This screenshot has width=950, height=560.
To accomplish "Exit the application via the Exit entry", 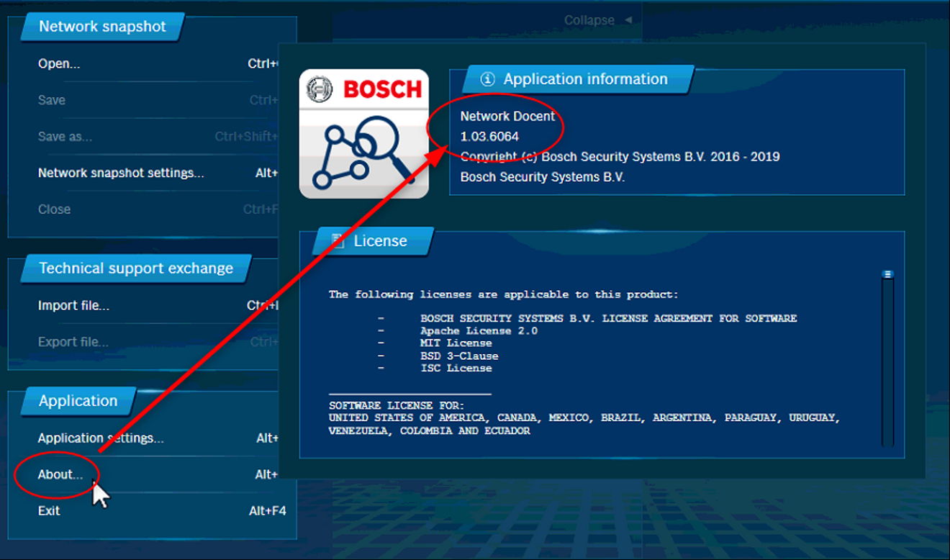I will coord(49,511).
